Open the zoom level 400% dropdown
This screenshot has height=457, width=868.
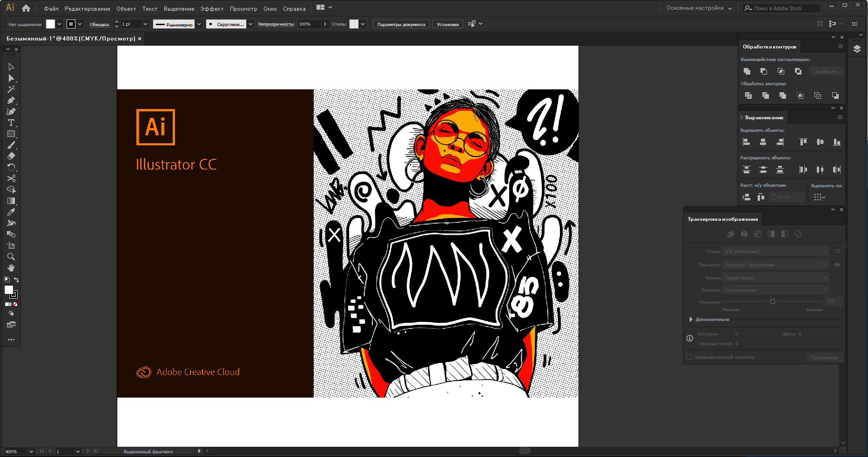click(x=31, y=451)
